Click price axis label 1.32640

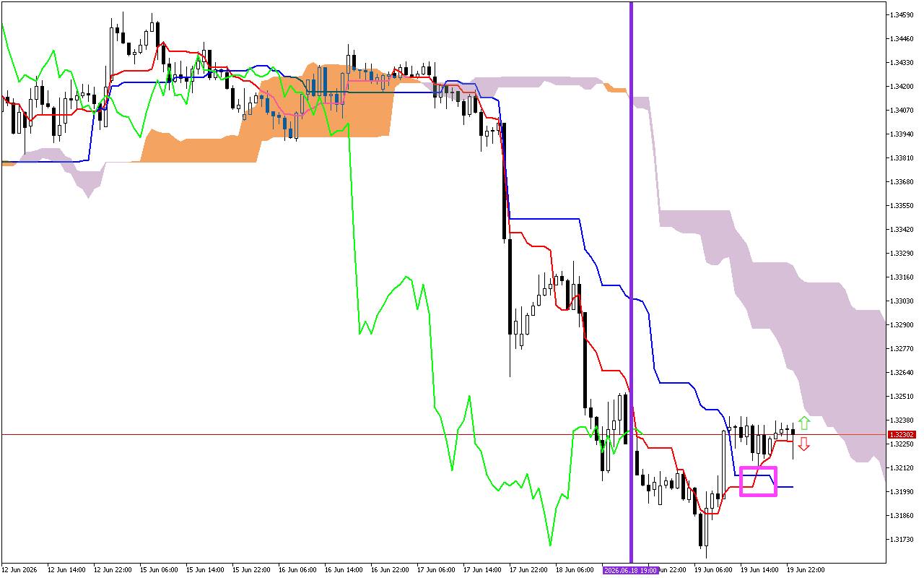(x=902, y=372)
